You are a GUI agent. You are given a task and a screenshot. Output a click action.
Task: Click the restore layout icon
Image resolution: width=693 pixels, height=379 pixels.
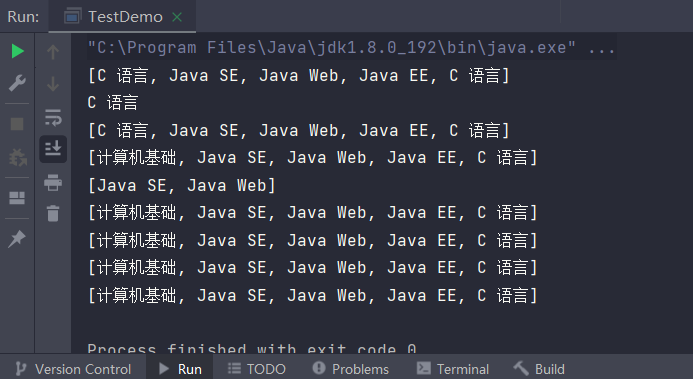tap(17, 198)
